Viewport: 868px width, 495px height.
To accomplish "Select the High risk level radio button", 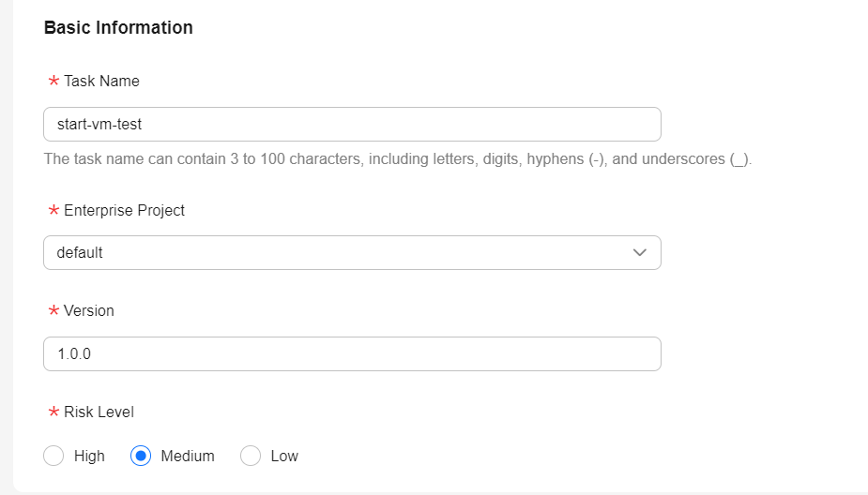I will [x=54, y=456].
